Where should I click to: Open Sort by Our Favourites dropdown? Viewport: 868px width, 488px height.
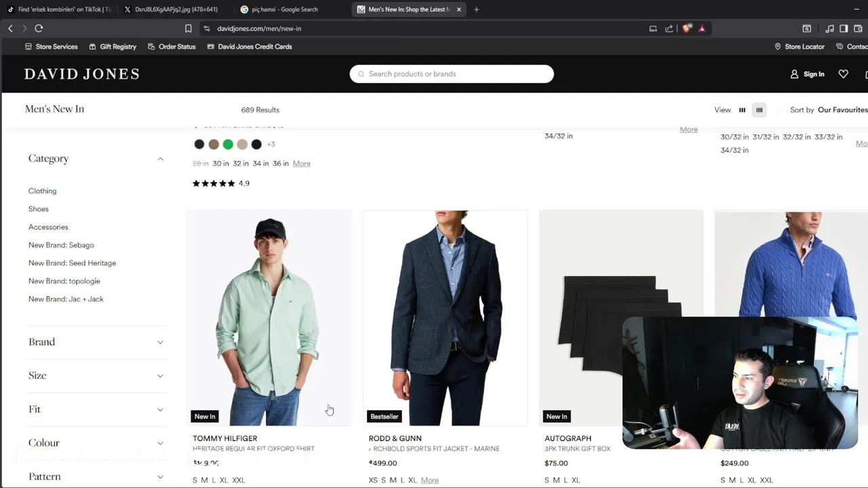click(842, 110)
